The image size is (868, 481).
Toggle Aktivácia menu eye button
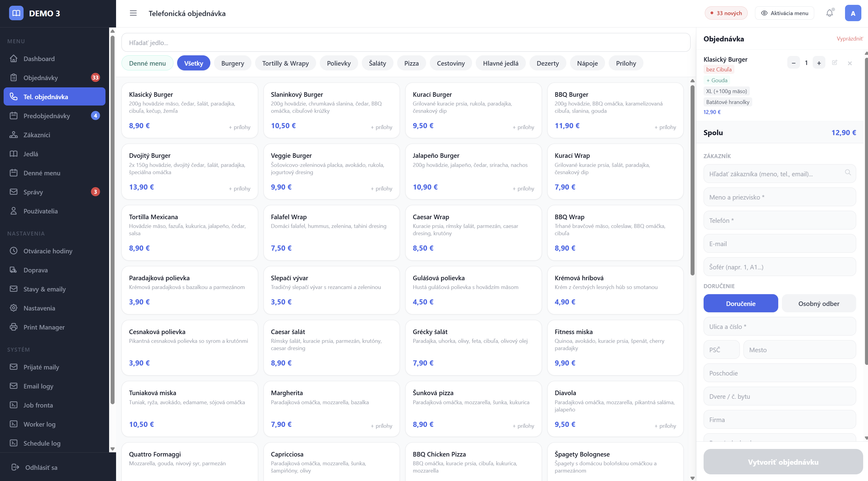coord(784,13)
